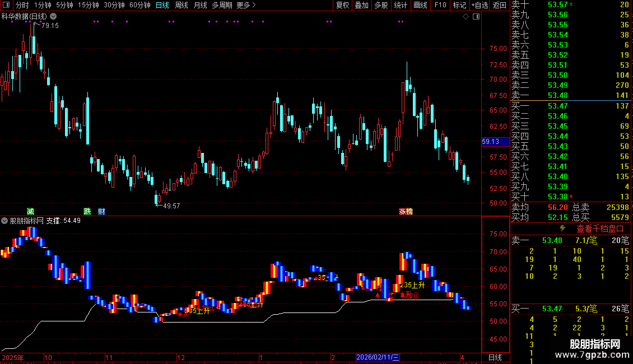Click the 减 event marker
The height and width of the screenshot is (364, 633).
30,212
